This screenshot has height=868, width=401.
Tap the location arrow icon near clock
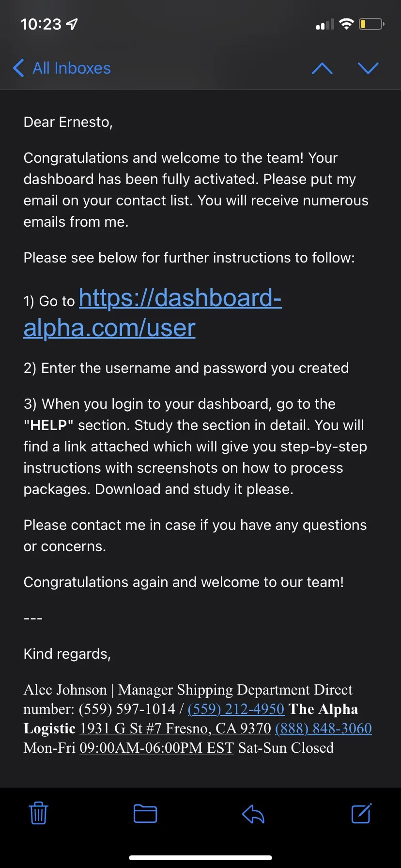[x=72, y=24]
